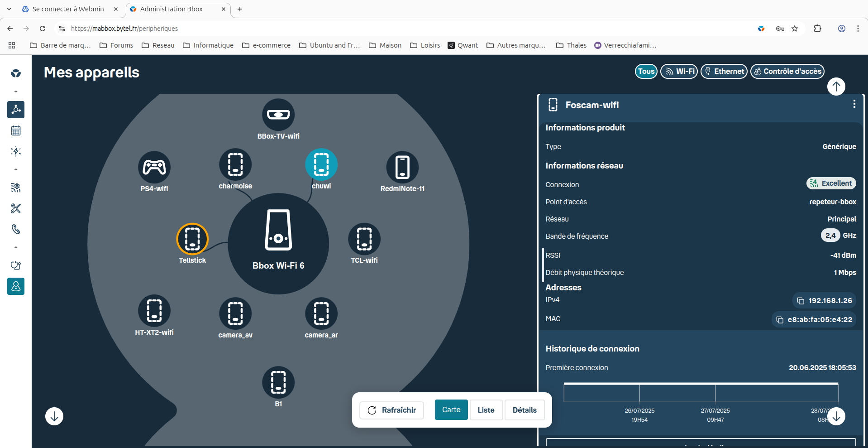
Task: Expand the tab search chevron
Action: 9,9
